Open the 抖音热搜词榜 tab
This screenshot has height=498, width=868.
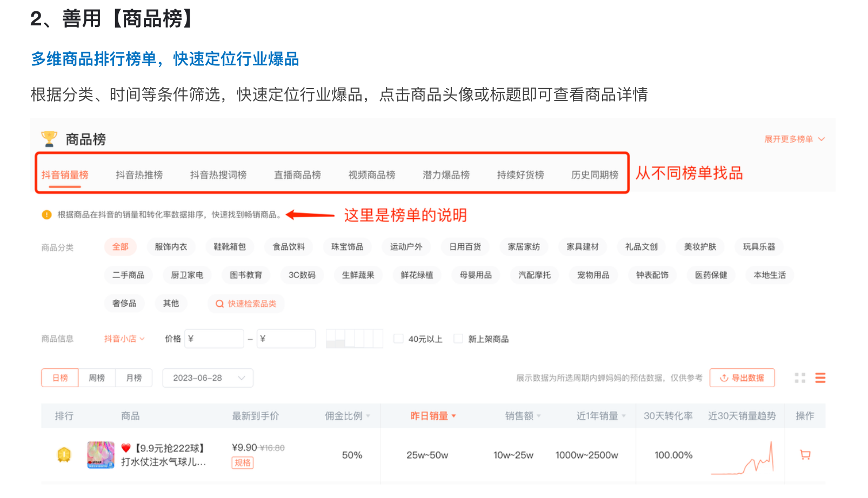218,175
